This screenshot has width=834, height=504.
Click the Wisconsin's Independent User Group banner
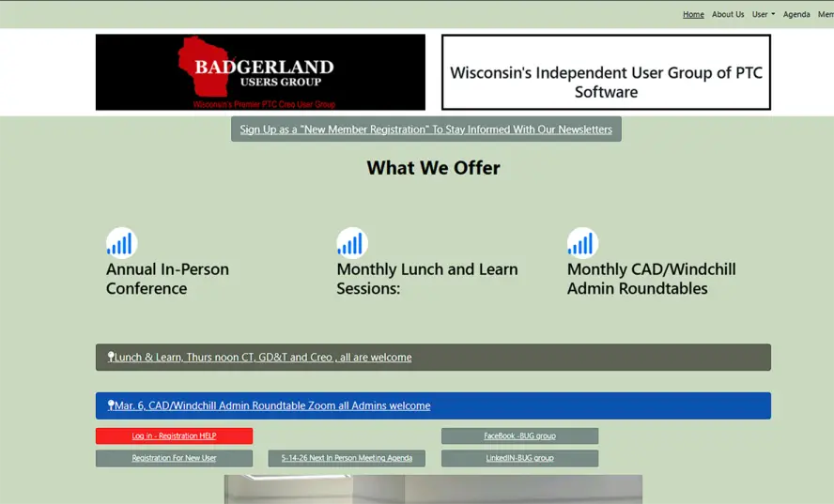click(x=606, y=72)
